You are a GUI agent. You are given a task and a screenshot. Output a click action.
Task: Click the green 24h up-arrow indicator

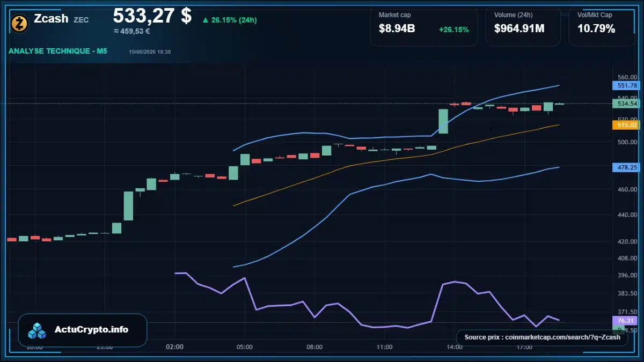coord(205,20)
